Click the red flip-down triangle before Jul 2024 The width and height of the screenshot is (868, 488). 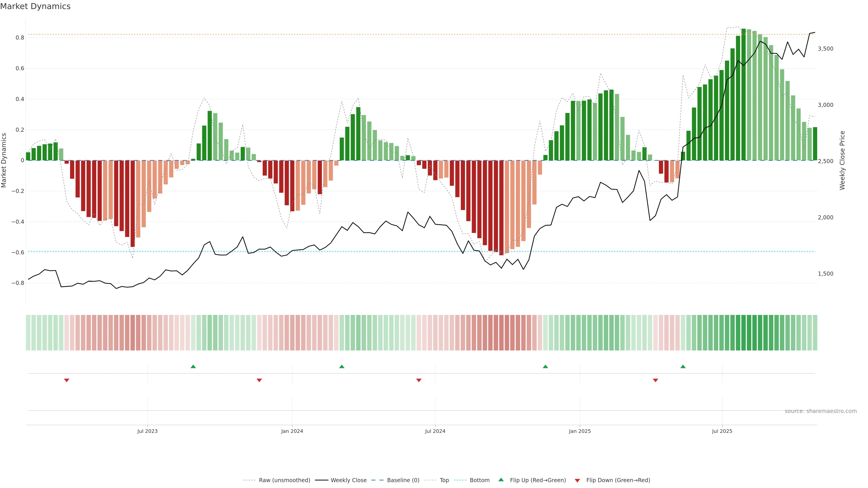coord(419,380)
